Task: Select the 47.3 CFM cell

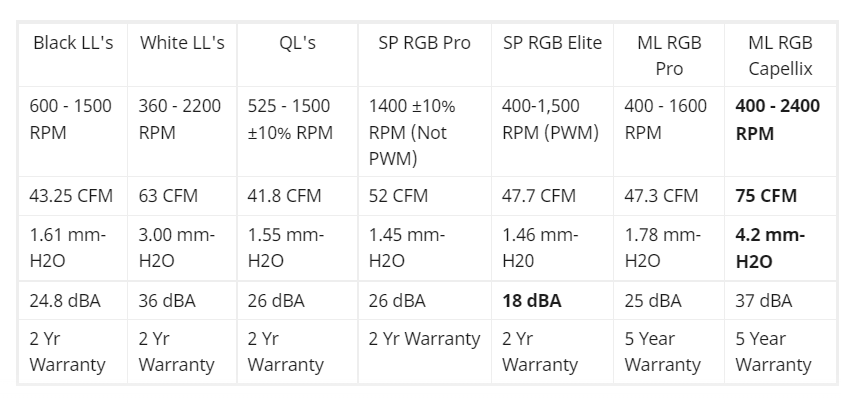Action: coord(669,196)
